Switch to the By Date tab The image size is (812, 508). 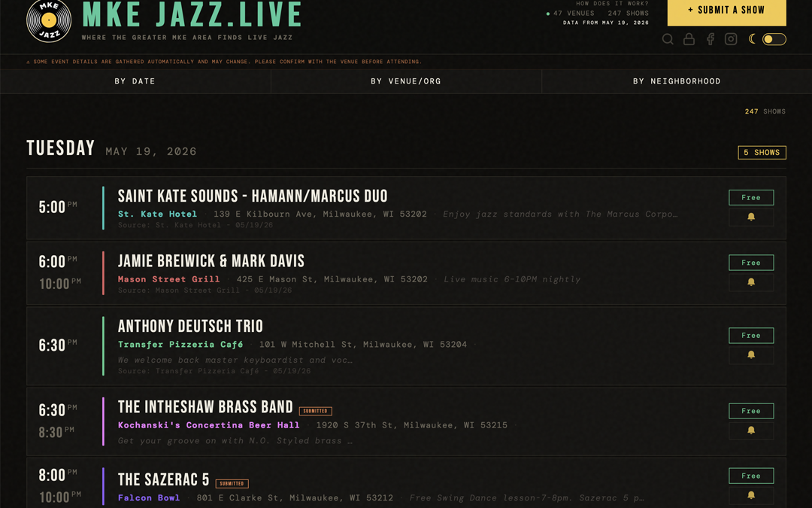point(135,81)
